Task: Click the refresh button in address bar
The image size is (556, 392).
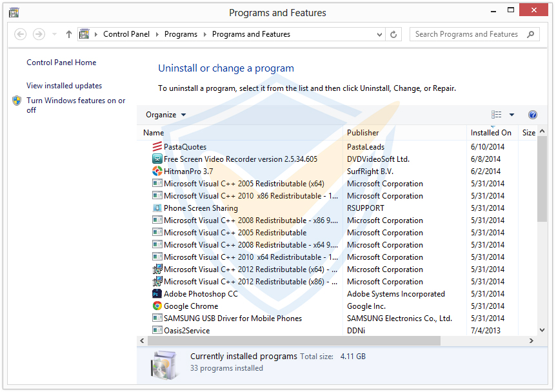Action: tap(394, 34)
